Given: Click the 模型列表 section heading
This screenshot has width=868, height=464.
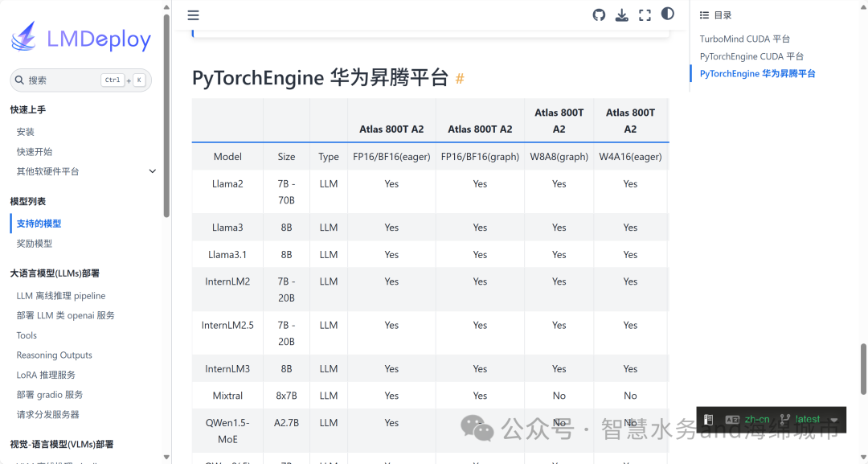Looking at the screenshot, I should (x=27, y=202).
